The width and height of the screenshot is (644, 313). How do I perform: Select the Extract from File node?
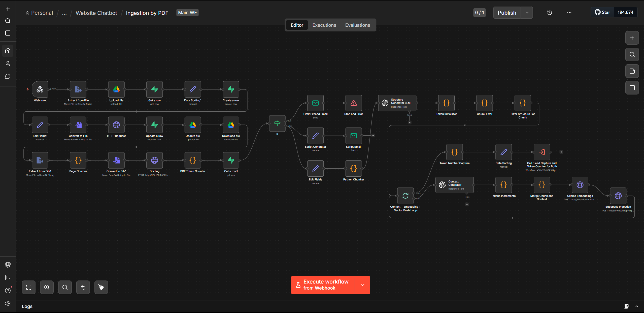pos(78,89)
